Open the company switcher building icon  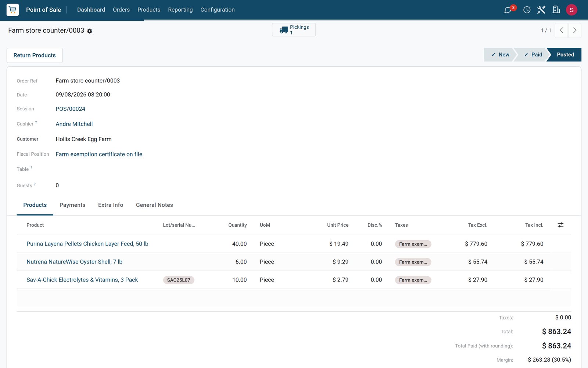pyautogui.click(x=556, y=10)
